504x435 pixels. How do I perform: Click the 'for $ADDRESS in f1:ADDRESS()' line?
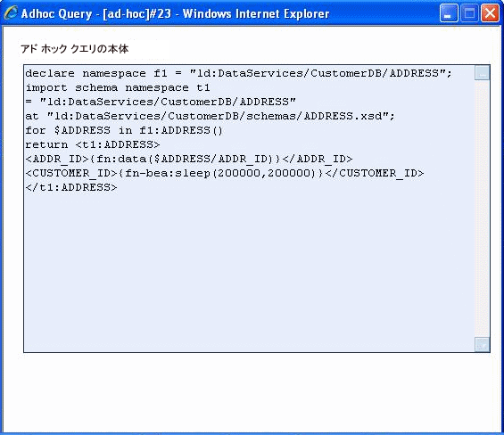pos(124,130)
